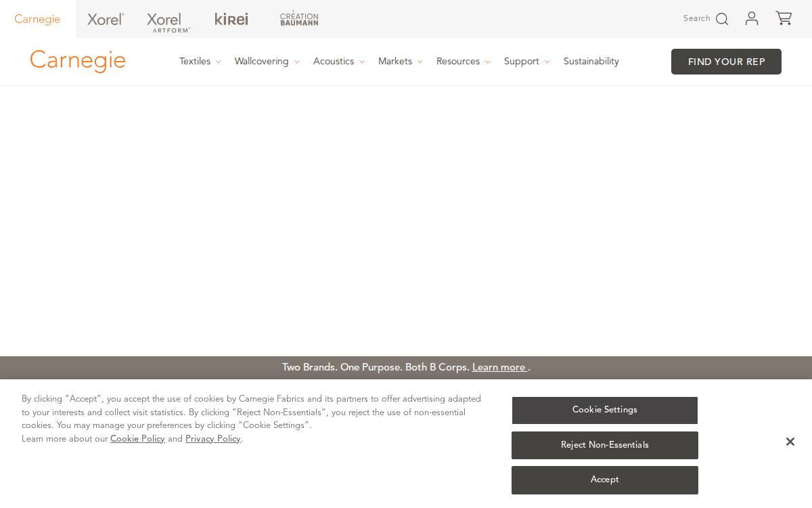812x508 pixels.
Task: Expand the Wallcovering menu
Action: coord(267,62)
